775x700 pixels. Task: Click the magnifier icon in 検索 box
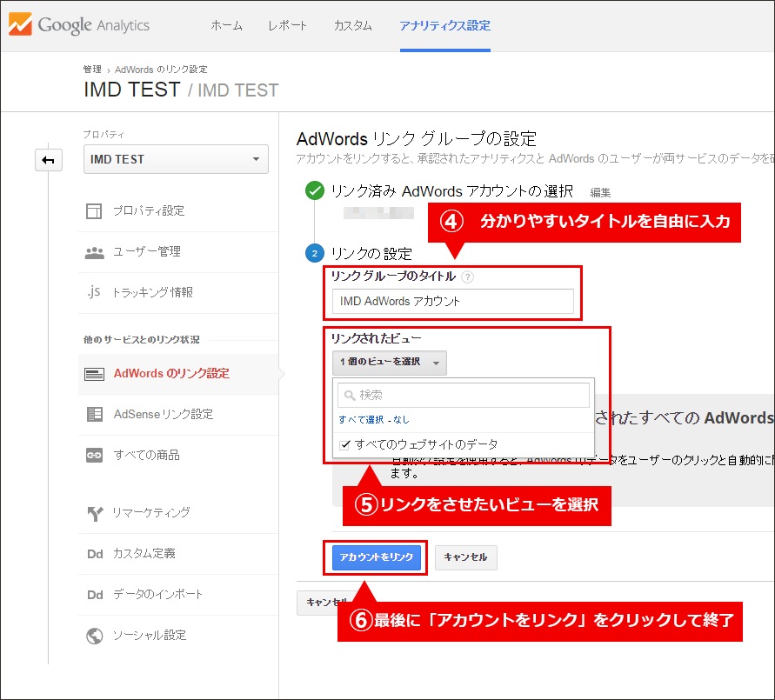coord(350,396)
